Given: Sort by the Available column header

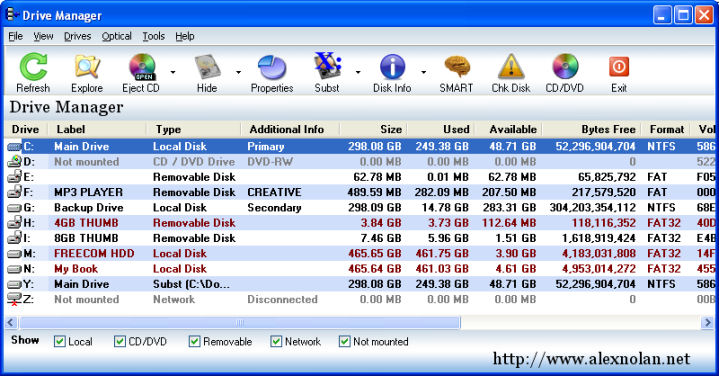Looking at the screenshot, I should click(509, 130).
